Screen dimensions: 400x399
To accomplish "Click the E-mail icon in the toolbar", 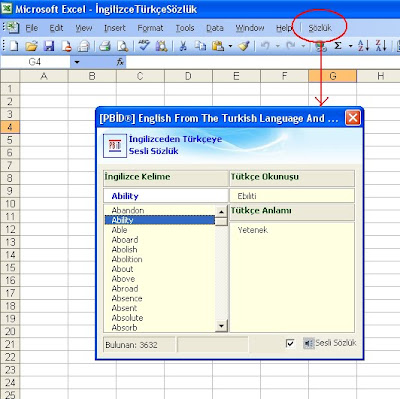I will (x=83, y=46).
